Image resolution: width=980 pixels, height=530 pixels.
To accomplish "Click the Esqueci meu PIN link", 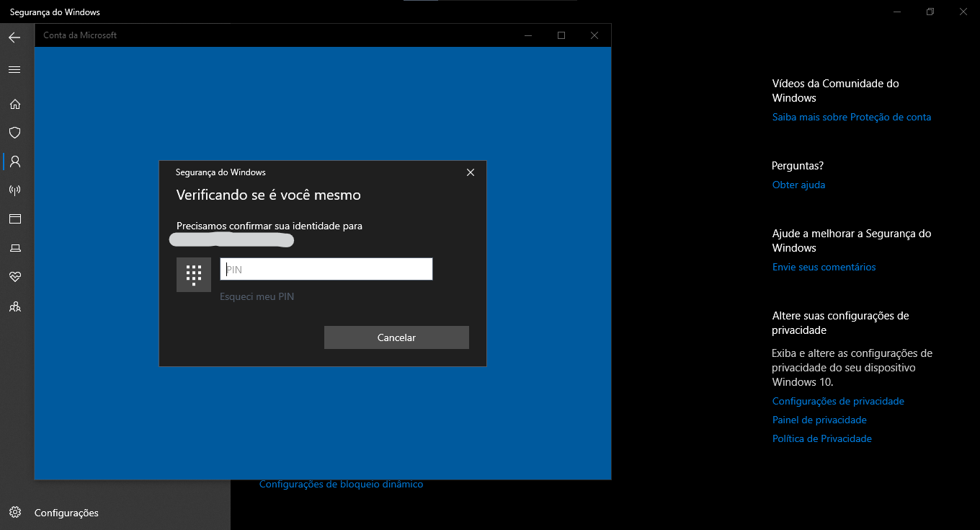I will pyautogui.click(x=257, y=296).
